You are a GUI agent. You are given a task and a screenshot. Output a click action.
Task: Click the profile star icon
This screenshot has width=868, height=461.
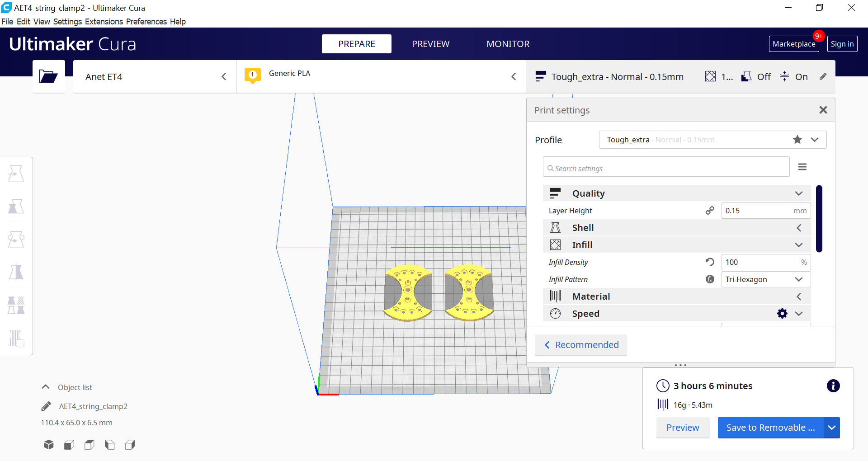tap(797, 140)
